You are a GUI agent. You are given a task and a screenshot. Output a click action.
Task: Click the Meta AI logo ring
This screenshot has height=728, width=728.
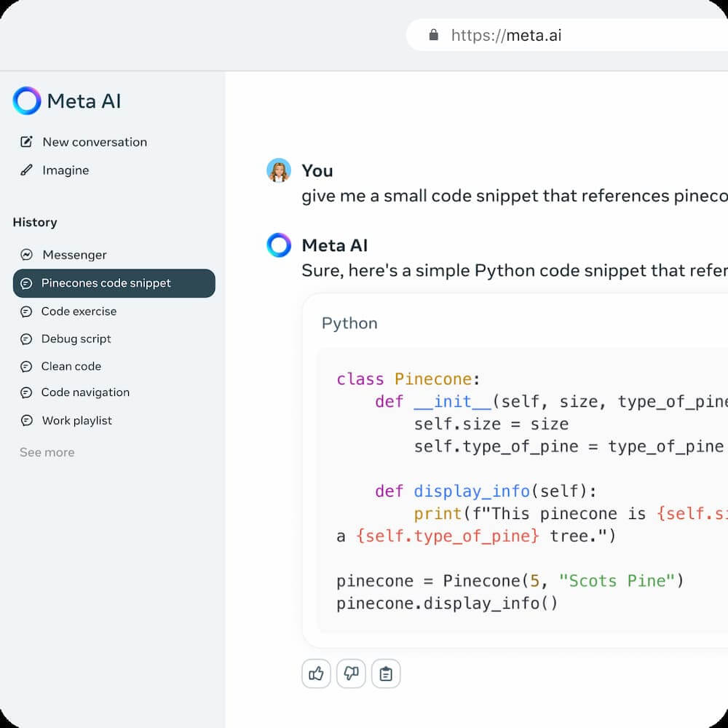click(27, 101)
